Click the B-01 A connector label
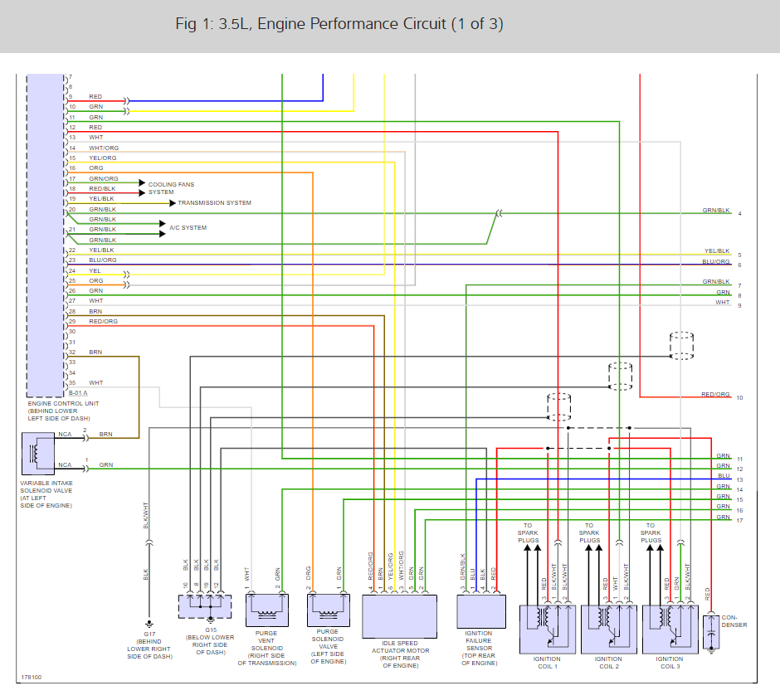Image resolution: width=780 pixels, height=700 pixels. click(78, 393)
